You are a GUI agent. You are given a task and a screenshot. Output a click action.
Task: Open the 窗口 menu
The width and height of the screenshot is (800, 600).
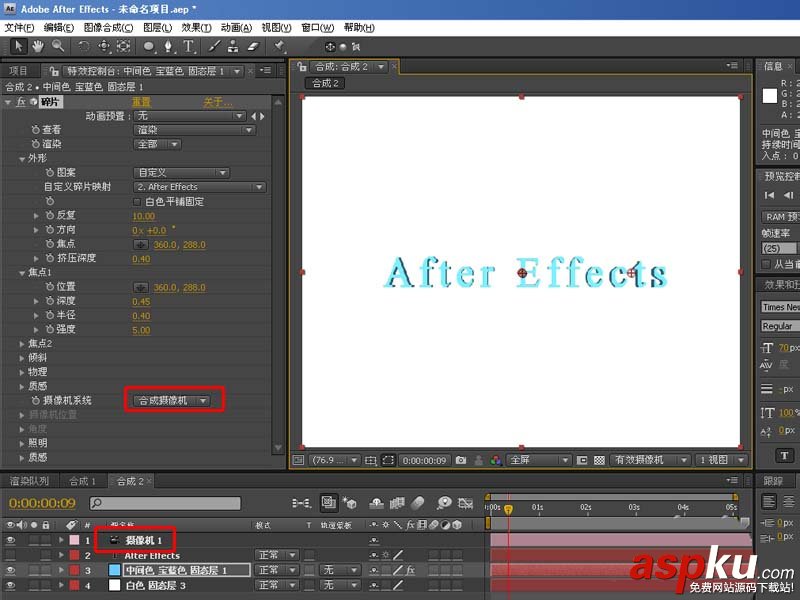317,28
